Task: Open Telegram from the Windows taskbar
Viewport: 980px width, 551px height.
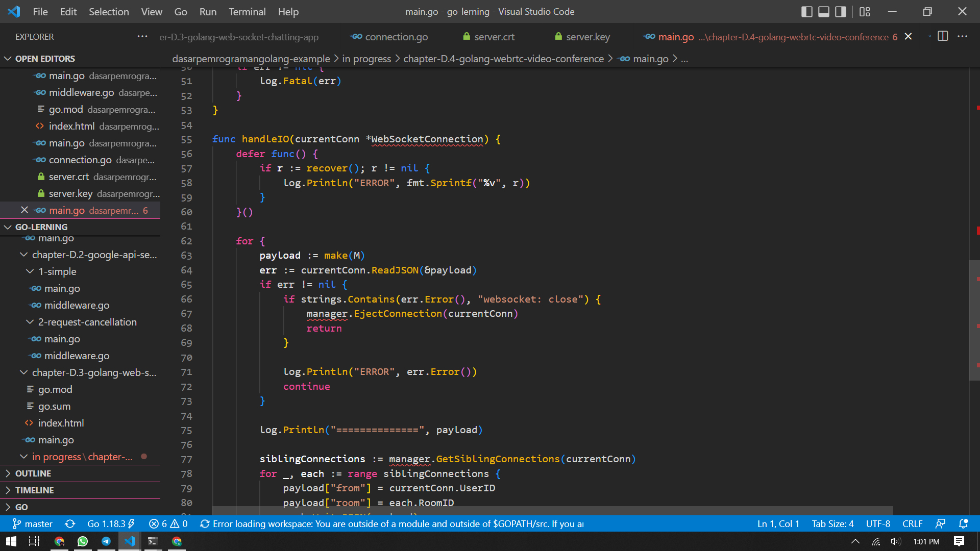Action: point(106,541)
